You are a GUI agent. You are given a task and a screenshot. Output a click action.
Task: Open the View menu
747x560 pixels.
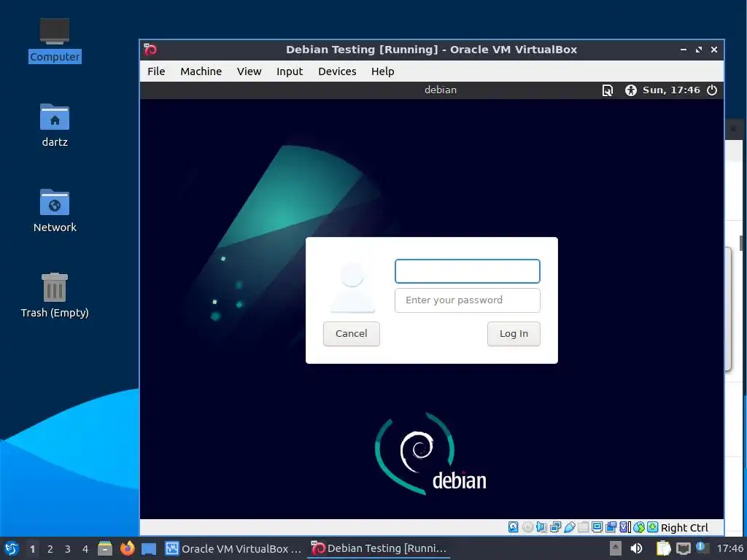click(249, 71)
